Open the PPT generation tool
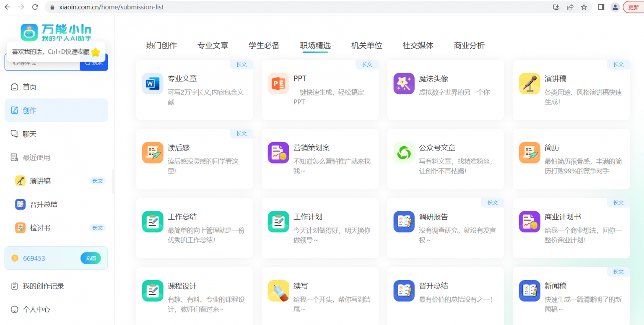 pyautogui.click(x=320, y=90)
